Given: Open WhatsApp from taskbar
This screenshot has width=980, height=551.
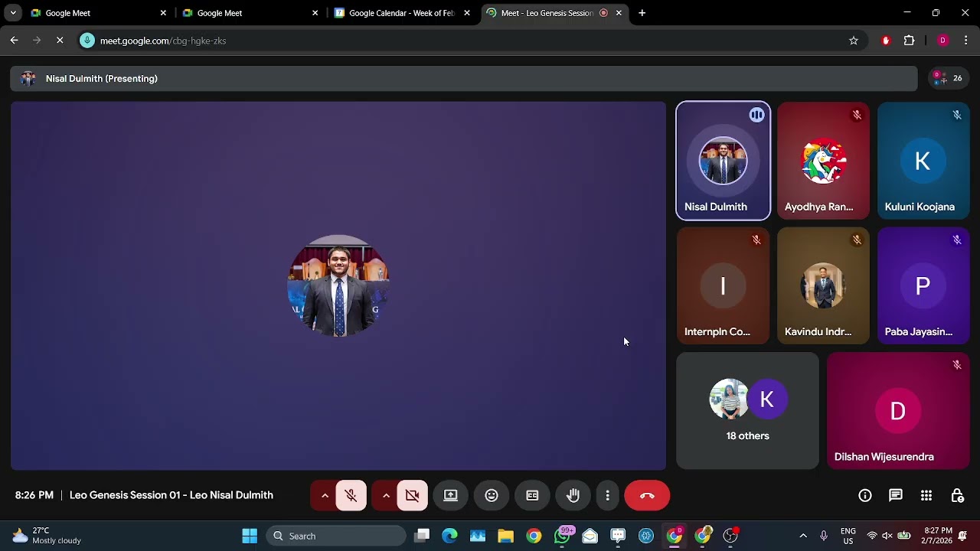Looking at the screenshot, I should 563,536.
